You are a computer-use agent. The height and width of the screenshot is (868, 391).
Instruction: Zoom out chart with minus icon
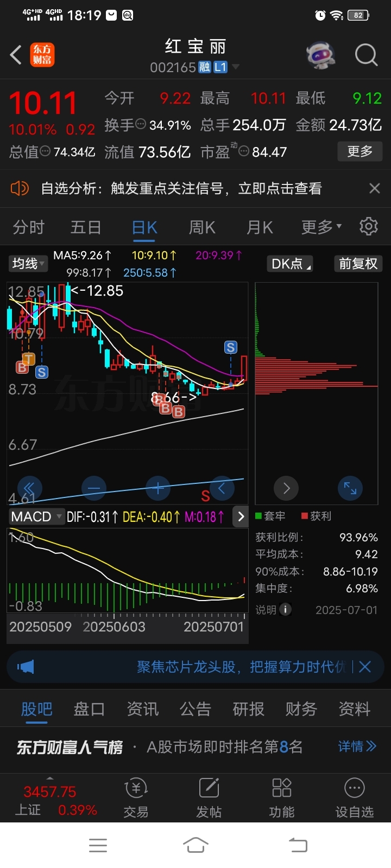pos(93,488)
